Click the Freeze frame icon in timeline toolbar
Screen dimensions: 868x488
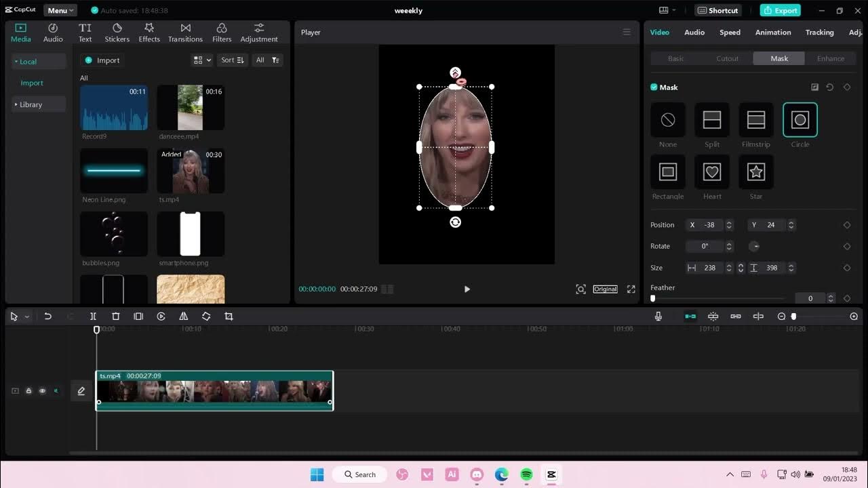pyautogui.click(x=138, y=317)
